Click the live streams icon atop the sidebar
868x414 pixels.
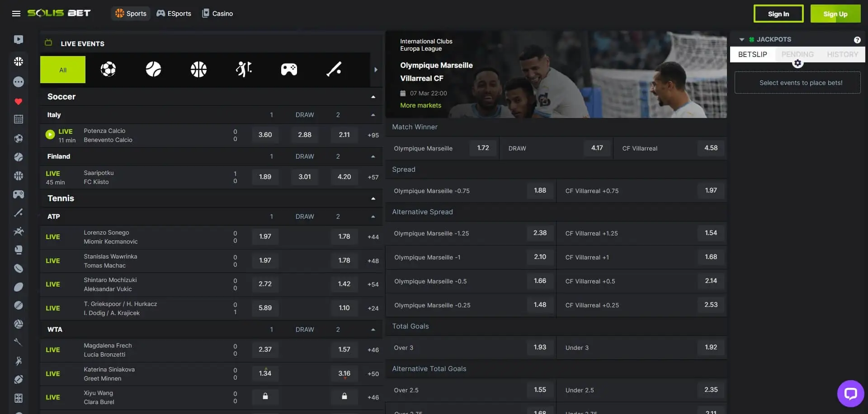pos(19,39)
